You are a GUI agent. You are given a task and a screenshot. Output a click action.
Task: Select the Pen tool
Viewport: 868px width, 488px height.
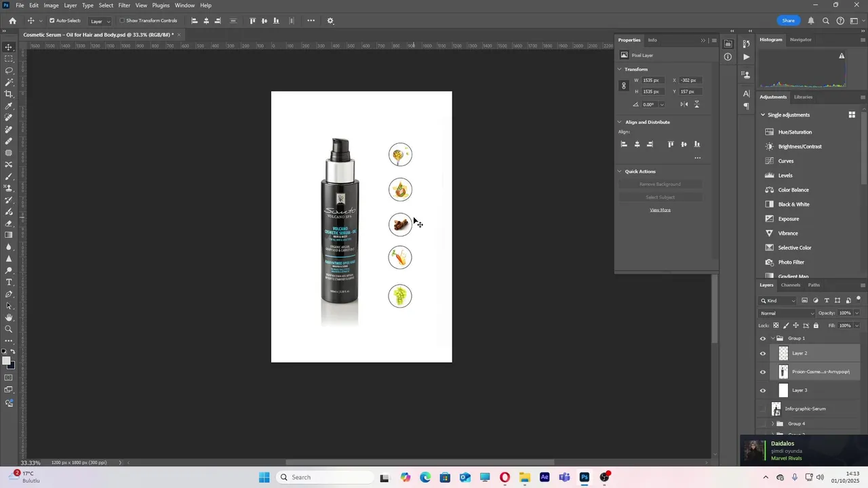tap(9, 294)
